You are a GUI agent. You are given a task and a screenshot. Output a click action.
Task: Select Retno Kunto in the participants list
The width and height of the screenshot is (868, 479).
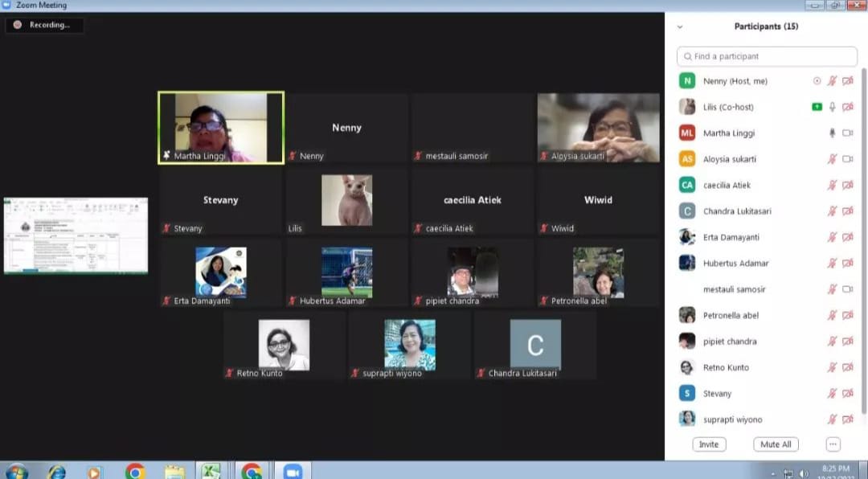726,367
